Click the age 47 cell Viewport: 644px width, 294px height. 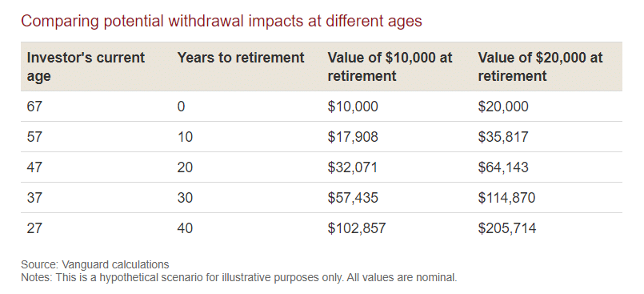pyautogui.click(x=34, y=167)
